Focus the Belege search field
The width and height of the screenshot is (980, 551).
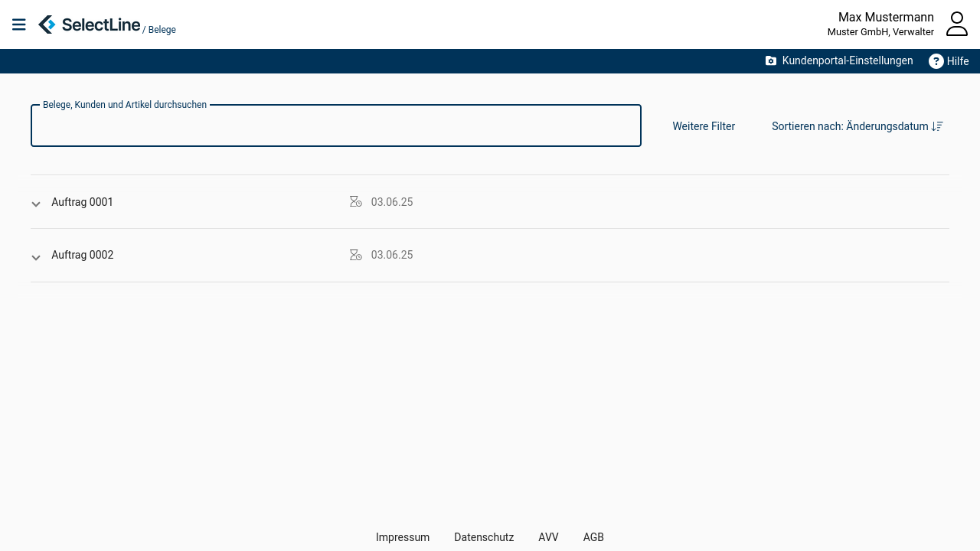click(x=335, y=127)
